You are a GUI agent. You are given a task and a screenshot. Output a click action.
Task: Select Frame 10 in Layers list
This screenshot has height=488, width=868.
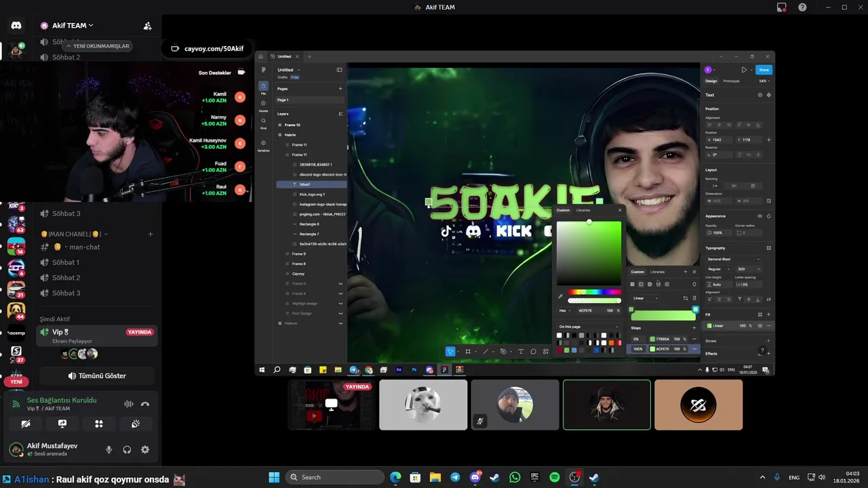click(x=292, y=125)
